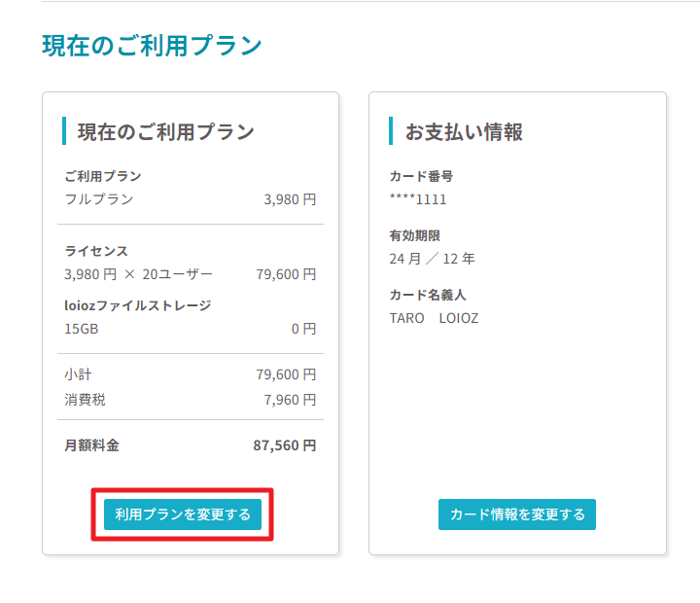Click the 利用プランを変更する button

pos(183,514)
